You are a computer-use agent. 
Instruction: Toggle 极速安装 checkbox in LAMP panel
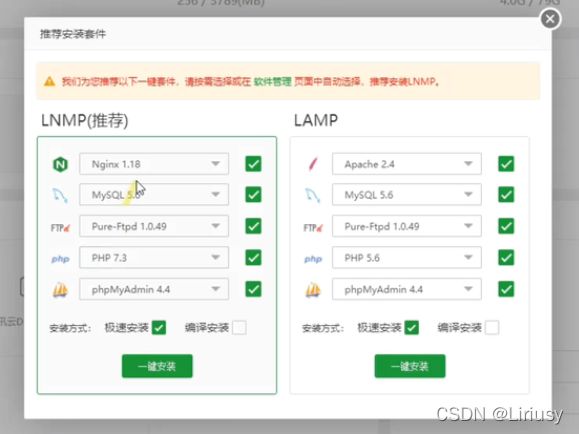point(412,327)
